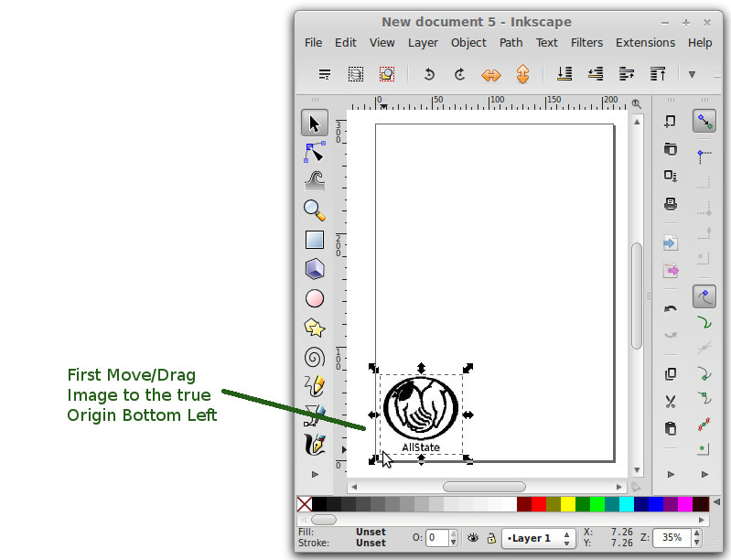Select the Pencil freehand tool
Screen dimensions: 731x560
tap(315, 386)
